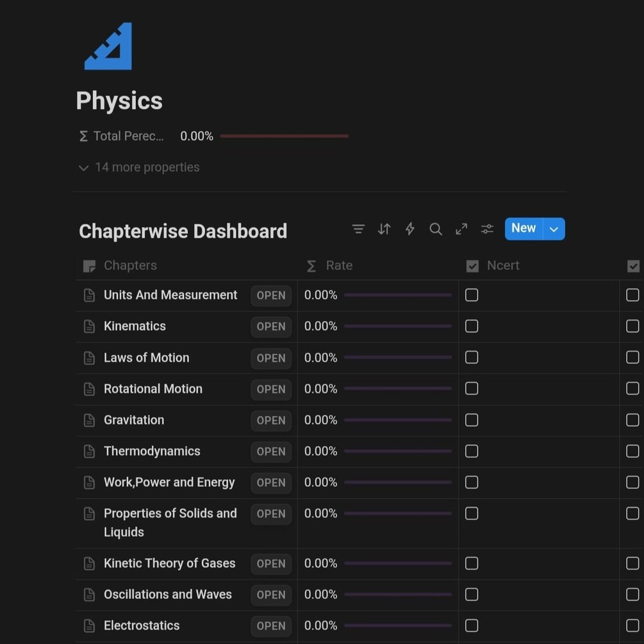Image resolution: width=644 pixels, height=644 pixels.
Task: Check Ncert box for Units And Measurement
Action: [x=472, y=295]
